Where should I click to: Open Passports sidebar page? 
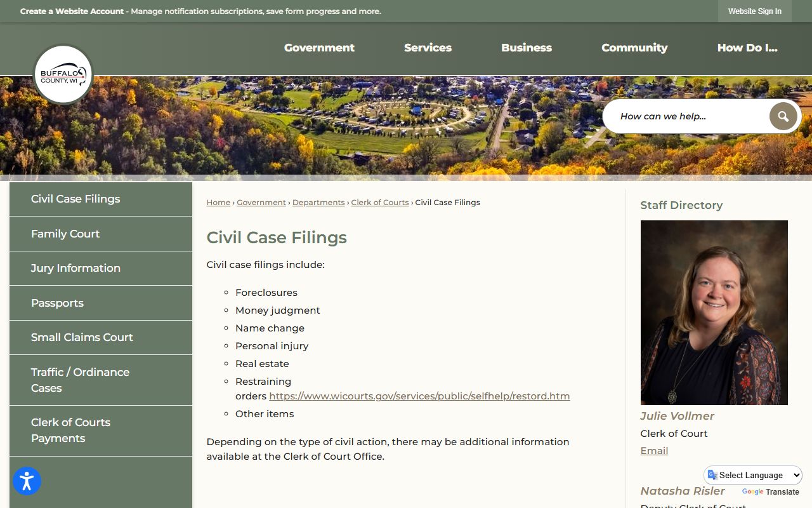click(101, 303)
